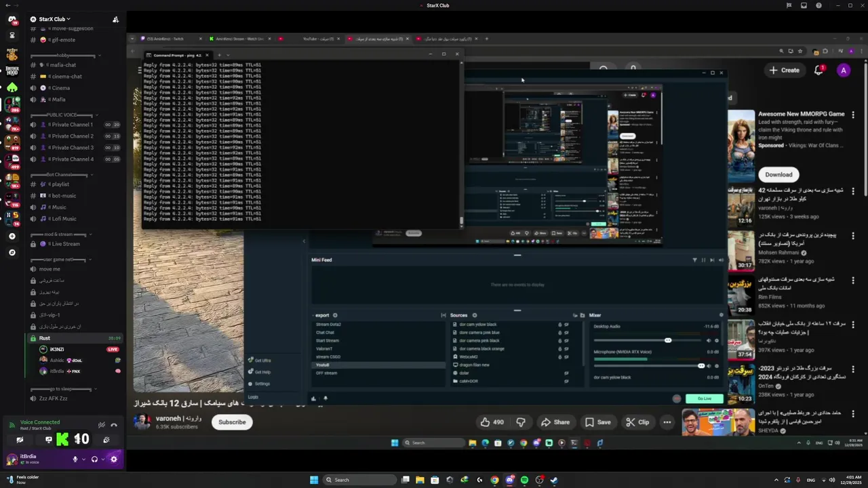Click the YouTube Create button in stream
The image size is (868, 488).
[x=784, y=70]
